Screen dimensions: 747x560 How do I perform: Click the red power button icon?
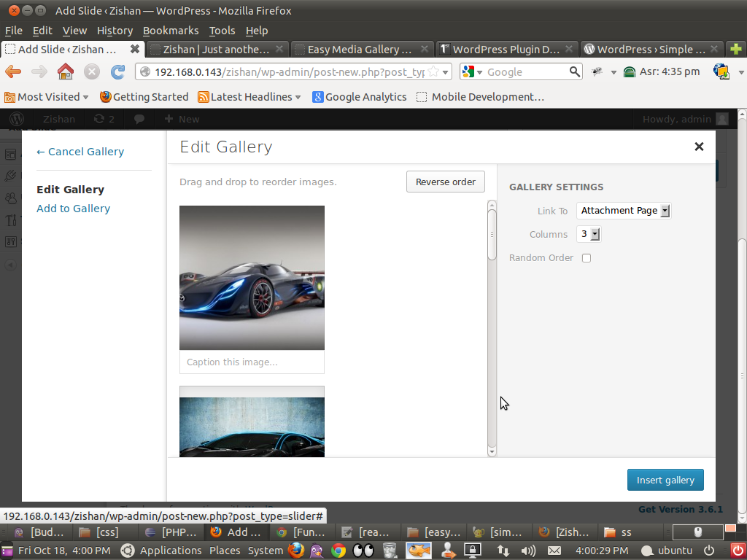click(738, 551)
